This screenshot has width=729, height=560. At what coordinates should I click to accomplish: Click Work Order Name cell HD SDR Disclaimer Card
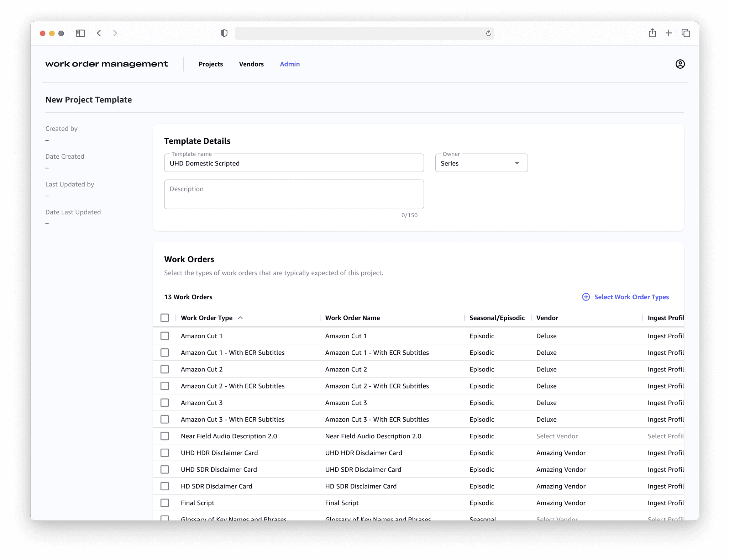point(361,486)
